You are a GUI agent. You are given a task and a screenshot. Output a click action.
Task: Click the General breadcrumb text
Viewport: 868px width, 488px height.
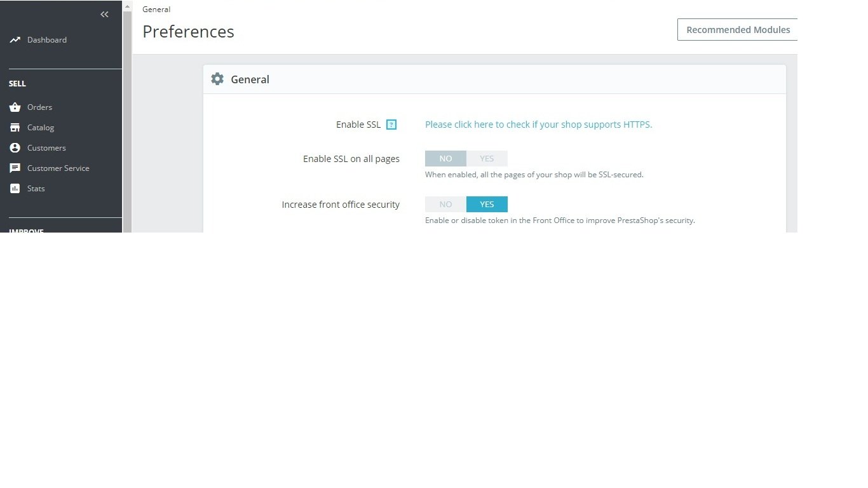pos(156,10)
